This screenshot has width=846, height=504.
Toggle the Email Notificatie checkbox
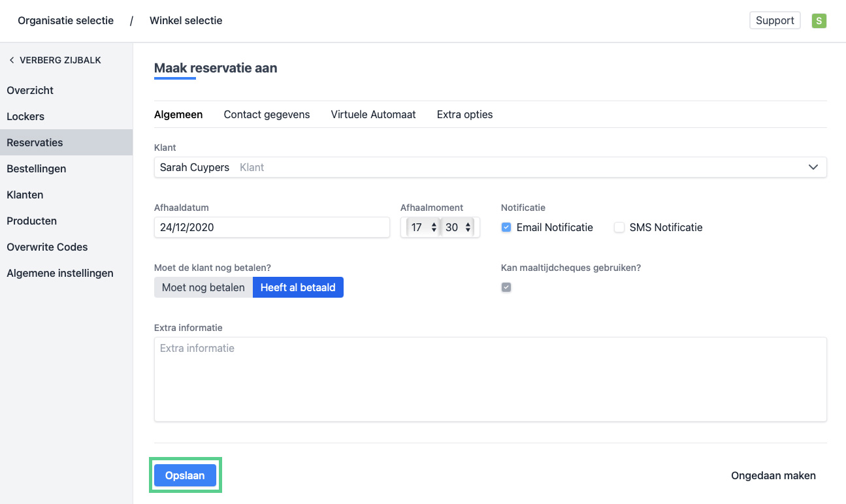(x=506, y=228)
